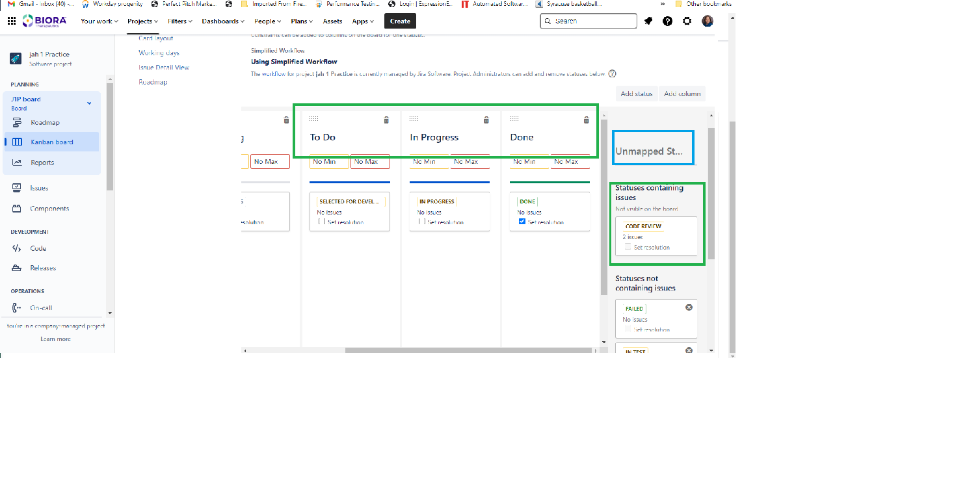Click the Biora Therapeutics logo
Screen dimensions: 980x477
tap(44, 21)
